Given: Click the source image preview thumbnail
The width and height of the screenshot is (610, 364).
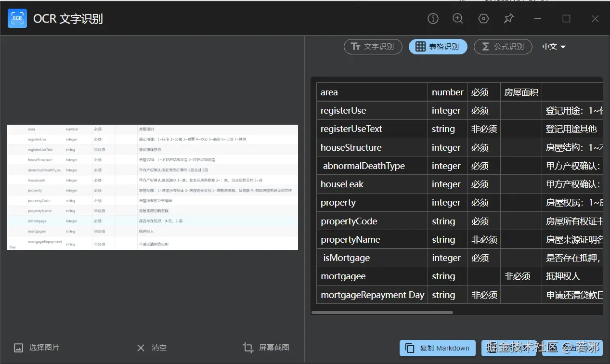Looking at the screenshot, I should pos(152,187).
